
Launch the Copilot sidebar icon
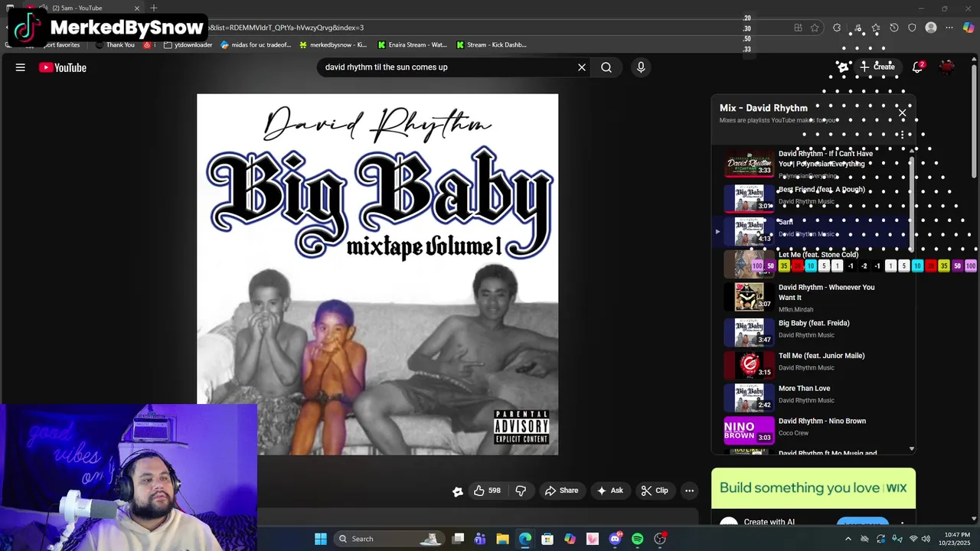(969, 28)
